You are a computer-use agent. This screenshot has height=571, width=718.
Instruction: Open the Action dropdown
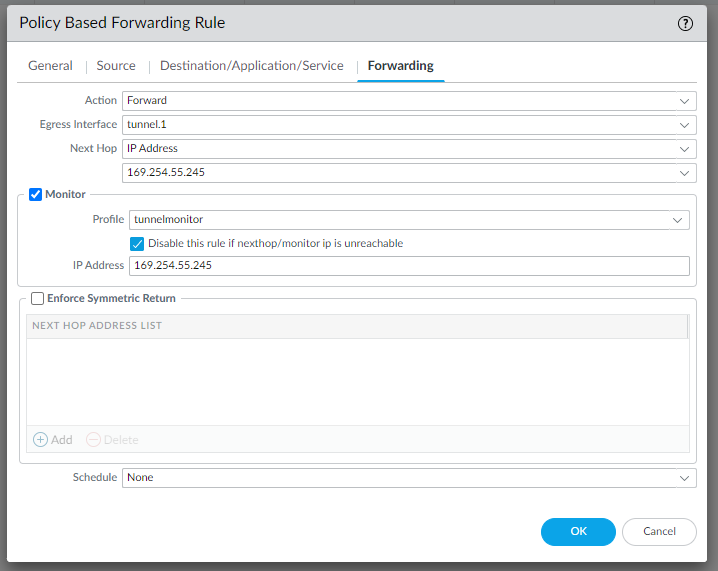pyautogui.click(x=684, y=101)
